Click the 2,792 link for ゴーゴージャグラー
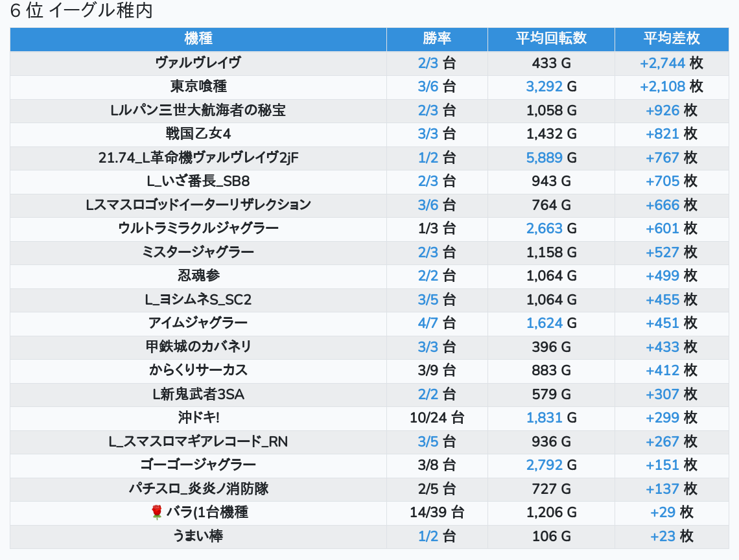Viewport: 739px width, 560px height. (x=545, y=465)
